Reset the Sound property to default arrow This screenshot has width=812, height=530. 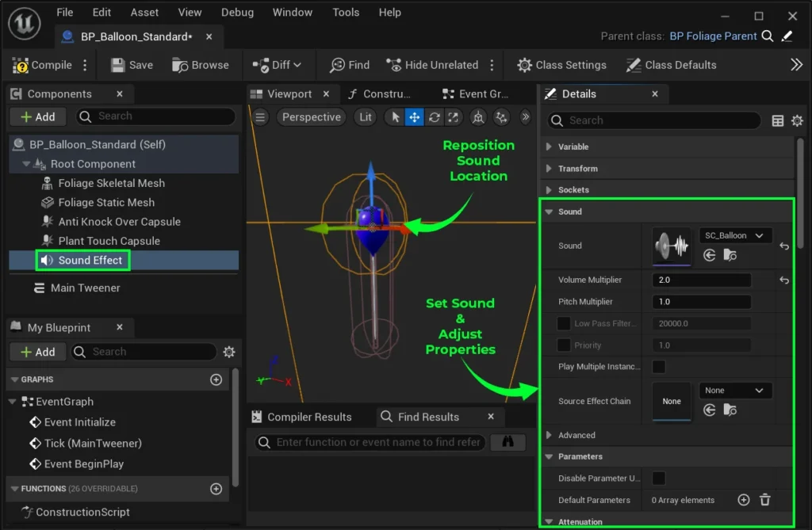784,246
